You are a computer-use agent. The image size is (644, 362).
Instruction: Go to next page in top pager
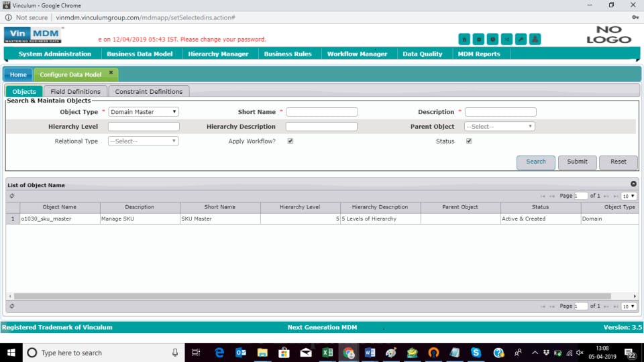pos(606,196)
